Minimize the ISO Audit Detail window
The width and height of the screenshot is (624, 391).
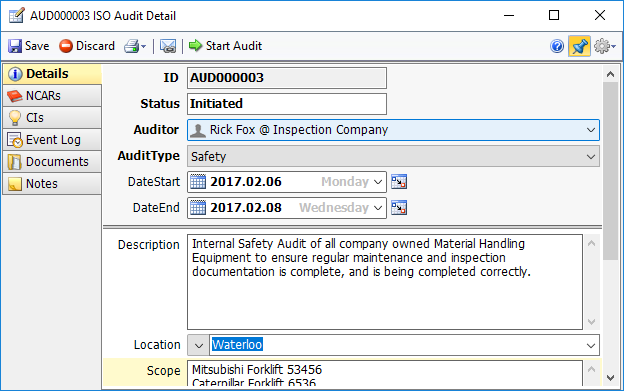509,16
